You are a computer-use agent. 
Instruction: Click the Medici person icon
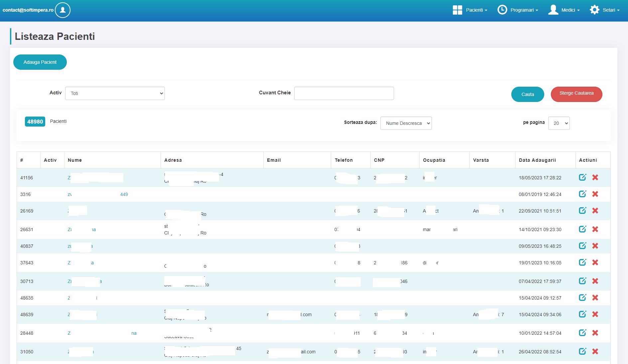coord(553,10)
